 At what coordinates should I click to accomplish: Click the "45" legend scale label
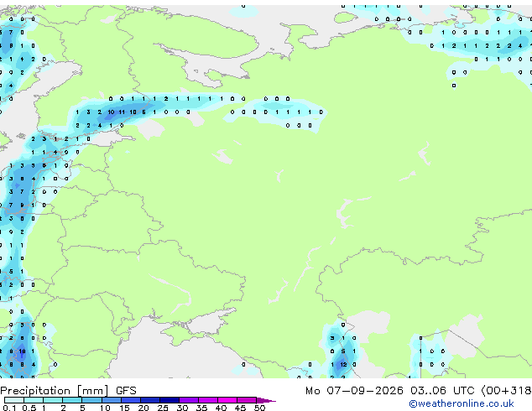click(240, 408)
